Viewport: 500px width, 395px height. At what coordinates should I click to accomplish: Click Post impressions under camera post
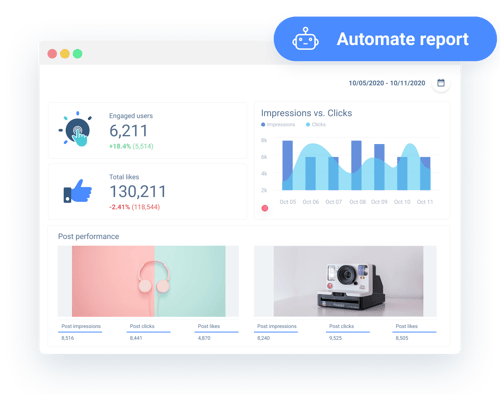point(277,326)
